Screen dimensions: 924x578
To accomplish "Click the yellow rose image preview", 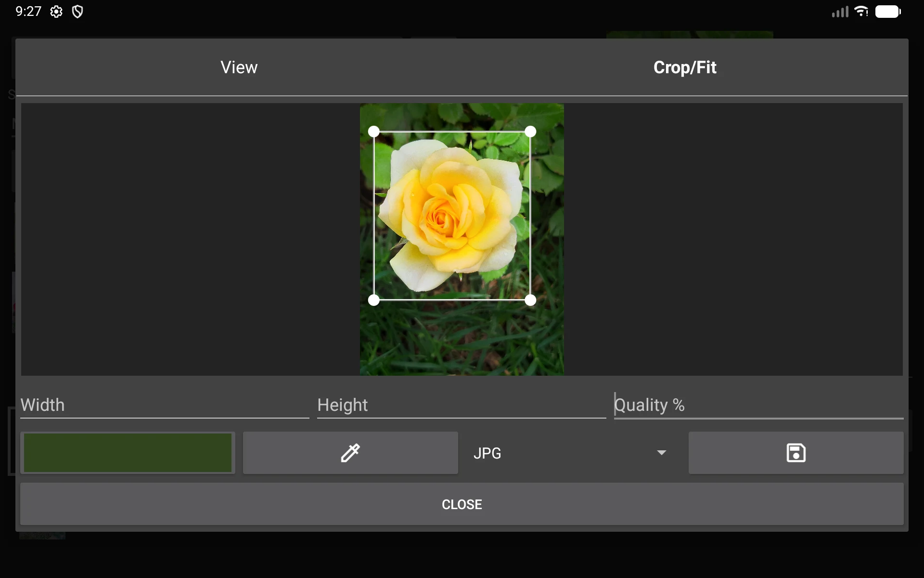I will click(462, 239).
